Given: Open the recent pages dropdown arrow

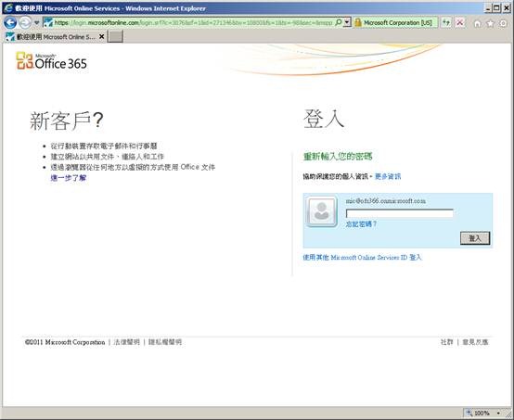Looking at the screenshot, I should pos(37,22).
